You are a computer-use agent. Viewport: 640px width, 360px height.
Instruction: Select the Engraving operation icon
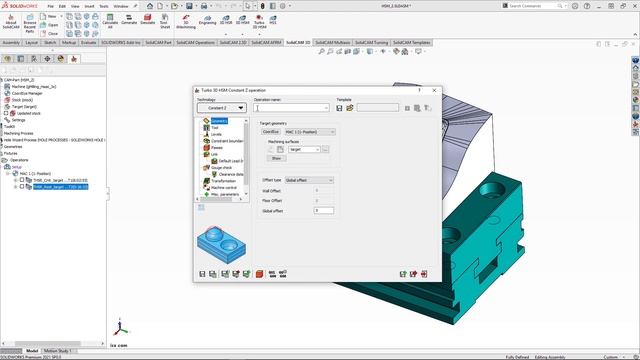pos(207,20)
